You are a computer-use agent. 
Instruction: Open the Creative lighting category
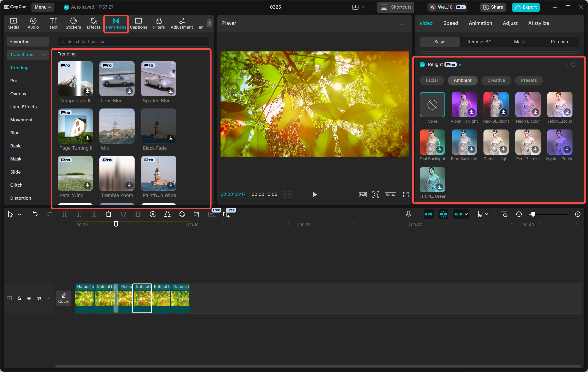coord(496,80)
